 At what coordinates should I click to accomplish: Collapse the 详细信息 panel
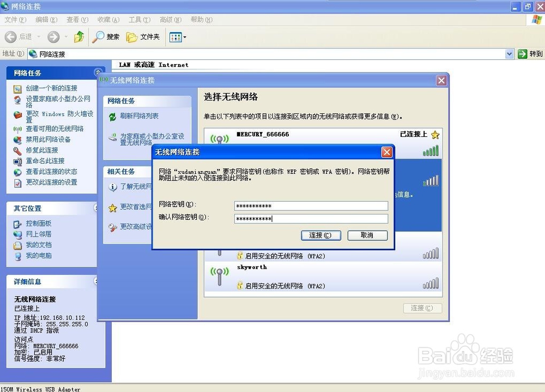tap(95, 281)
